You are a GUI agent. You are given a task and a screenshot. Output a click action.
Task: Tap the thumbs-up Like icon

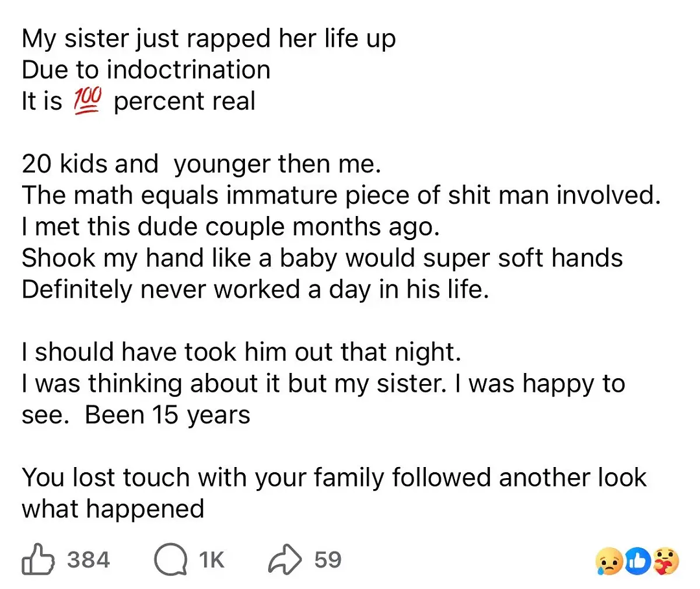[x=38, y=559]
